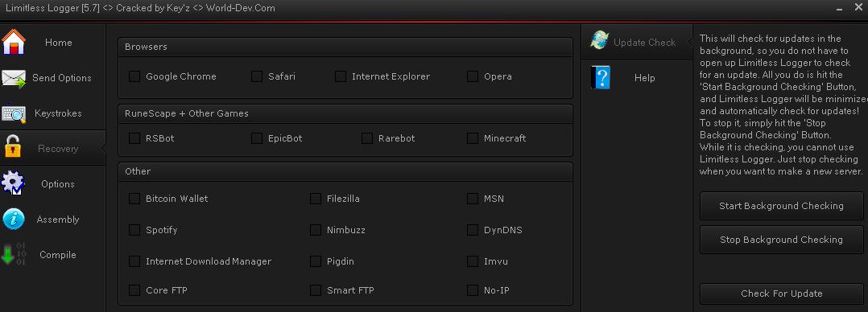Screen dimensions: 868x312
Task: Click the Recovery padlock icon
Action: click(12, 147)
